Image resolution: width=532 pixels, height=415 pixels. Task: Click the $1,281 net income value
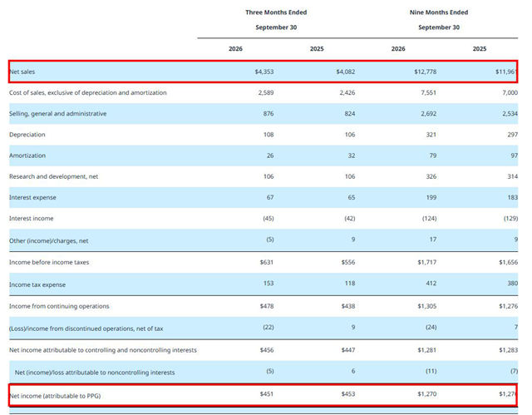(x=427, y=350)
